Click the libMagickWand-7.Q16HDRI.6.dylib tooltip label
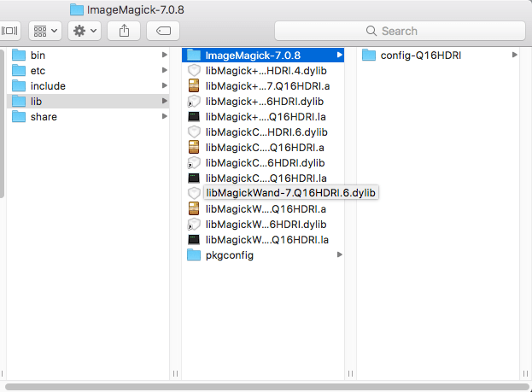The height and width of the screenshot is (392, 532). 291,193
